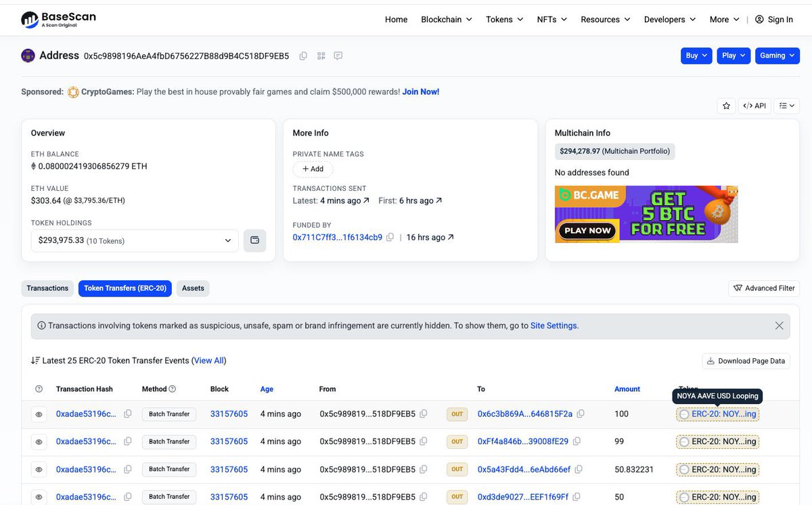The image size is (812, 505).
Task: Open the ERC-20 NOY...ing token in the 99 amount row
Action: 718,441
